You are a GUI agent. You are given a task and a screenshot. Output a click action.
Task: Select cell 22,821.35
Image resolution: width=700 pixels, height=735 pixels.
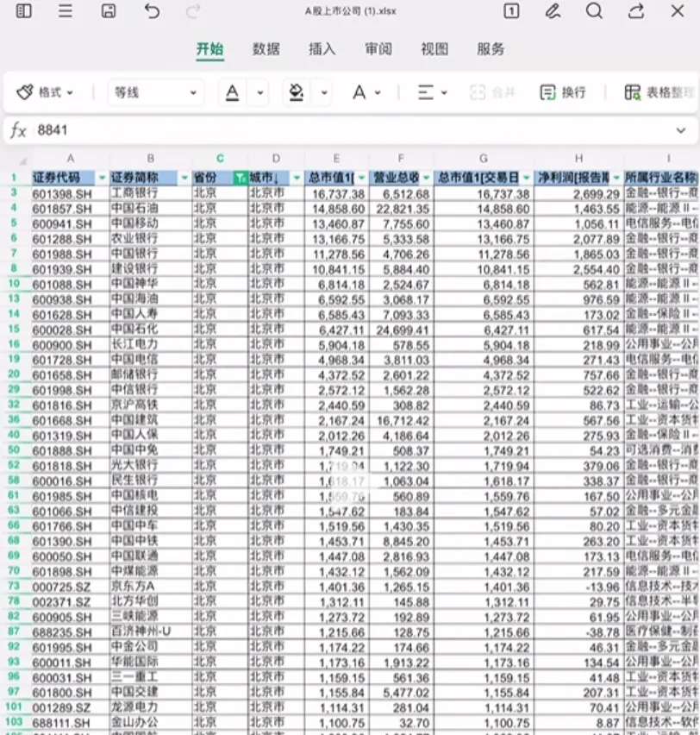click(x=403, y=209)
